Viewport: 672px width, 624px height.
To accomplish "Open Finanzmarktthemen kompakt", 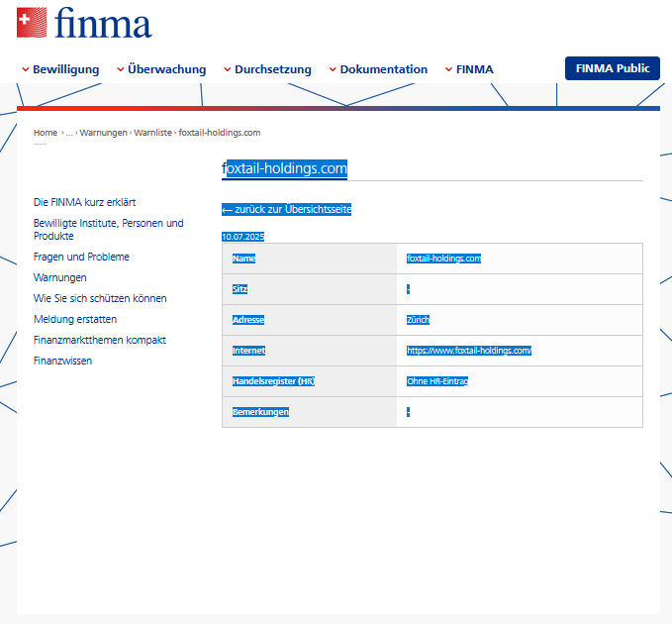I will [99, 340].
